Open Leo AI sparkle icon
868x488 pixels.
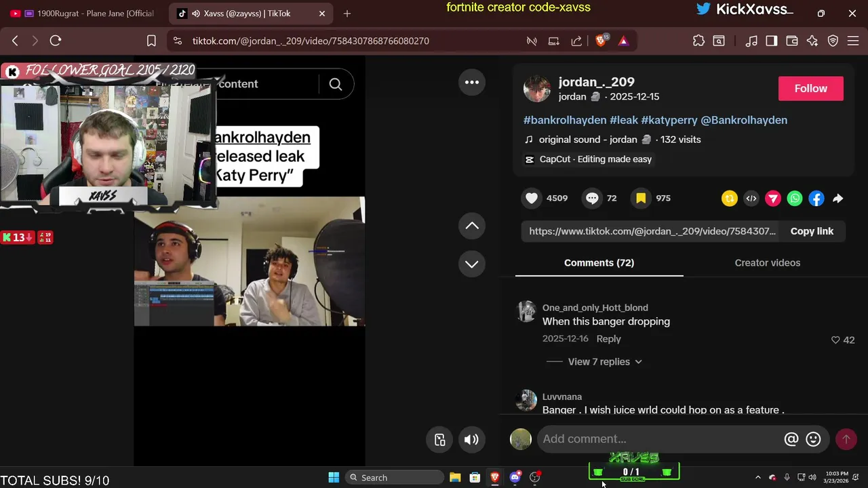[812, 41]
